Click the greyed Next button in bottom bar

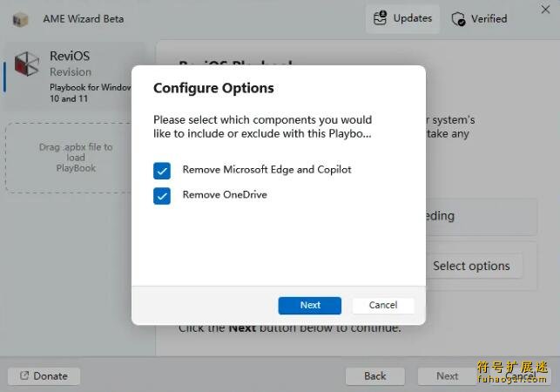pyautogui.click(x=447, y=376)
